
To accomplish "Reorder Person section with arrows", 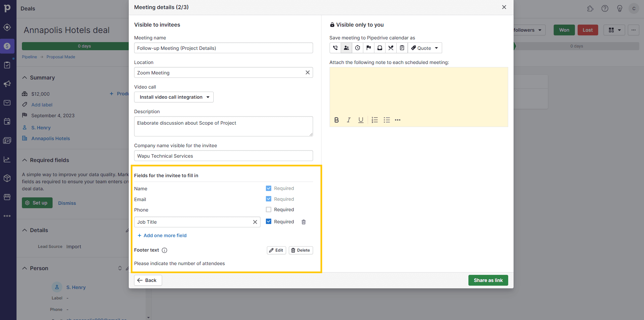I will click(x=120, y=268).
